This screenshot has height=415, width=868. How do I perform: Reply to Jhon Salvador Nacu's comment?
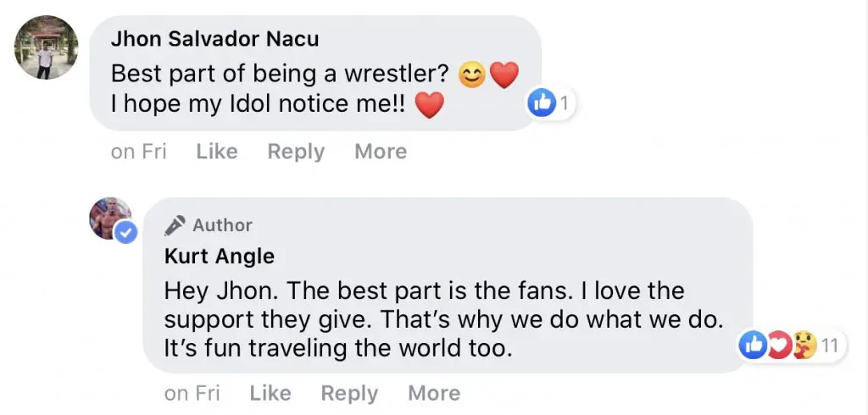(296, 152)
